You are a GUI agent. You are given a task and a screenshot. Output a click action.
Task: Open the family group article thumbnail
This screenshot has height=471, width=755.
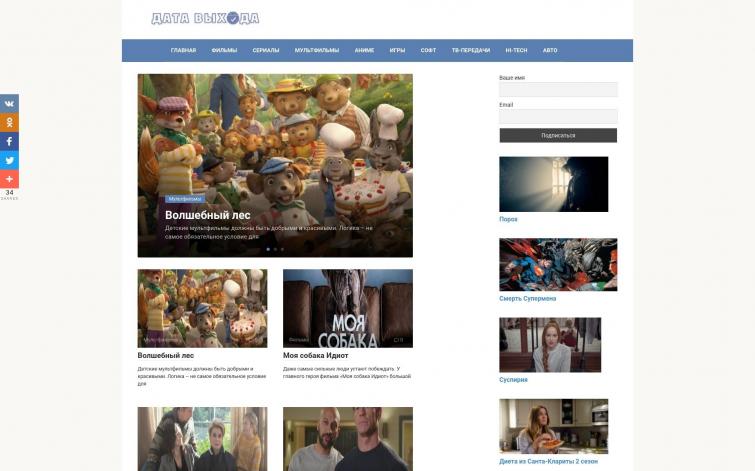[202, 439]
